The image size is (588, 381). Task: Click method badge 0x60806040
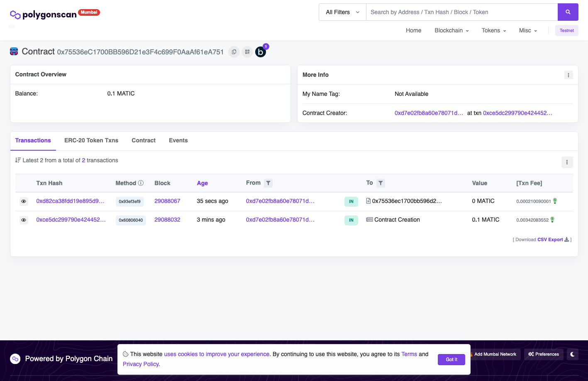pos(131,220)
